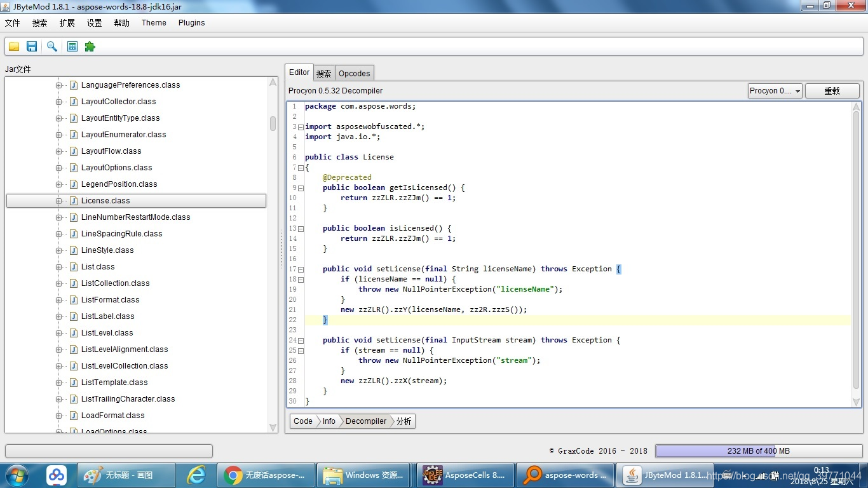
Task: Open Internet Explorer from taskbar
Action: pyautogui.click(x=196, y=475)
